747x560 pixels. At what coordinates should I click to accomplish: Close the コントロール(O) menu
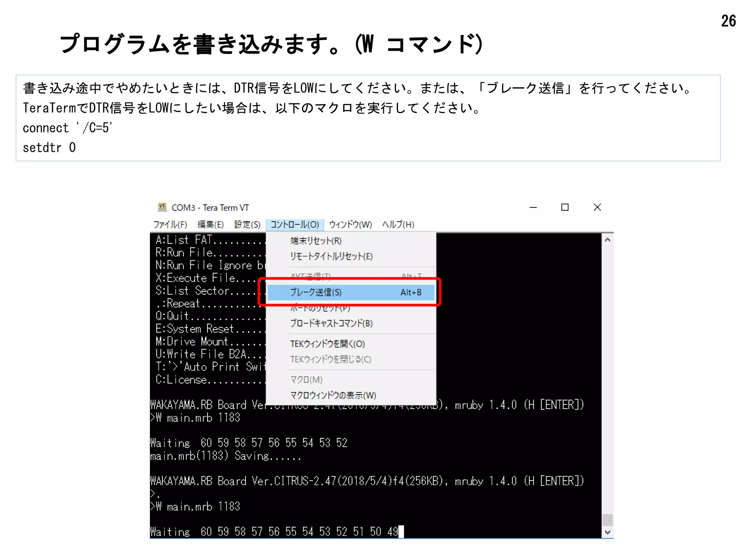pyautogui.click(x=295, y=225)
